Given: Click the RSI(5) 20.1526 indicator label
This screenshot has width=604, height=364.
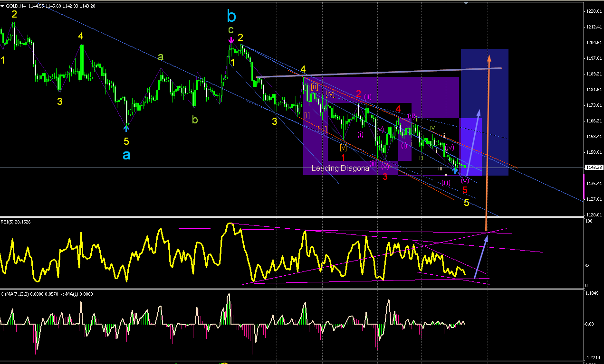Looking at the screenshot, I should (x=16, y=221).
